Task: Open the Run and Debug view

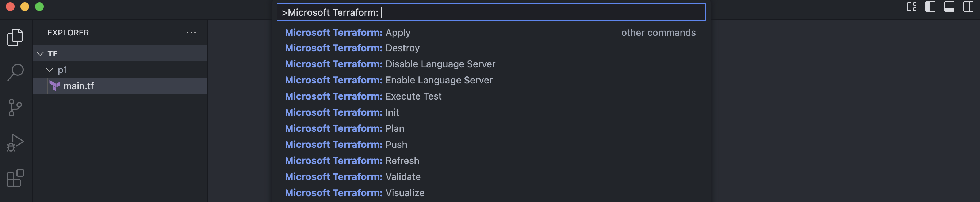Action: (15, 143)
